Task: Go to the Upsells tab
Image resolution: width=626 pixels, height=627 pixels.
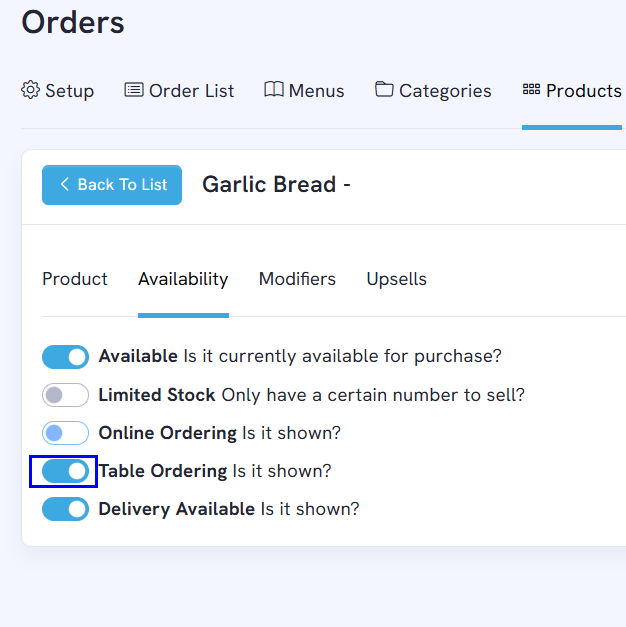Action: click(396, 279)
